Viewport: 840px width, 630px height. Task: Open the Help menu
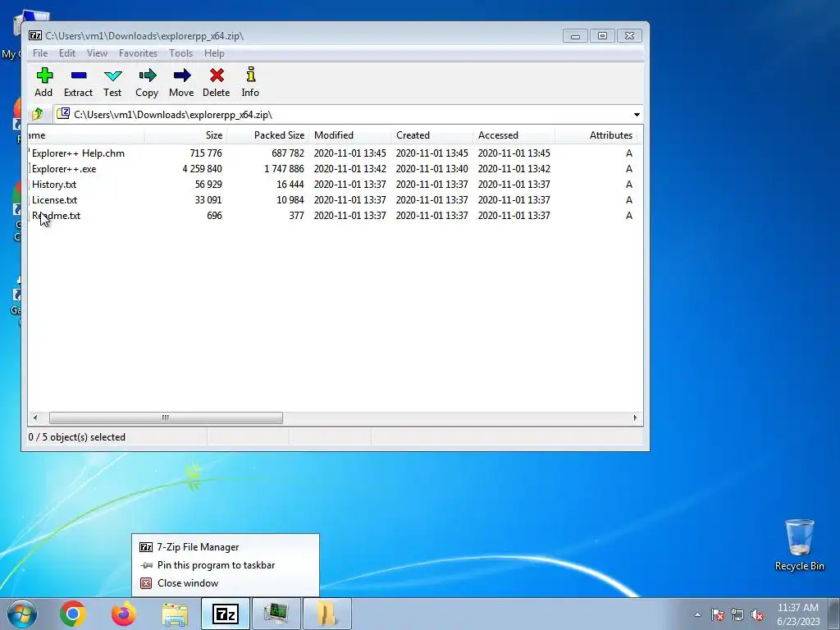[214, 53]
